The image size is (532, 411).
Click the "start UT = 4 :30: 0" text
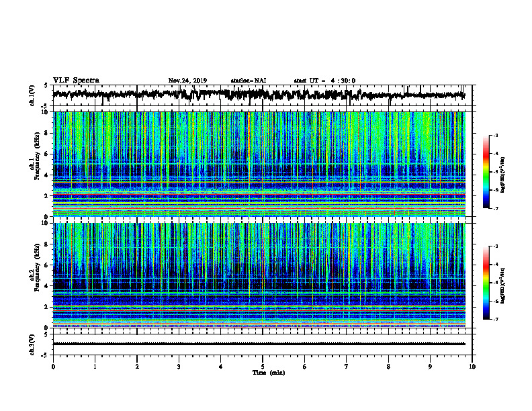(x=324, y=81)
